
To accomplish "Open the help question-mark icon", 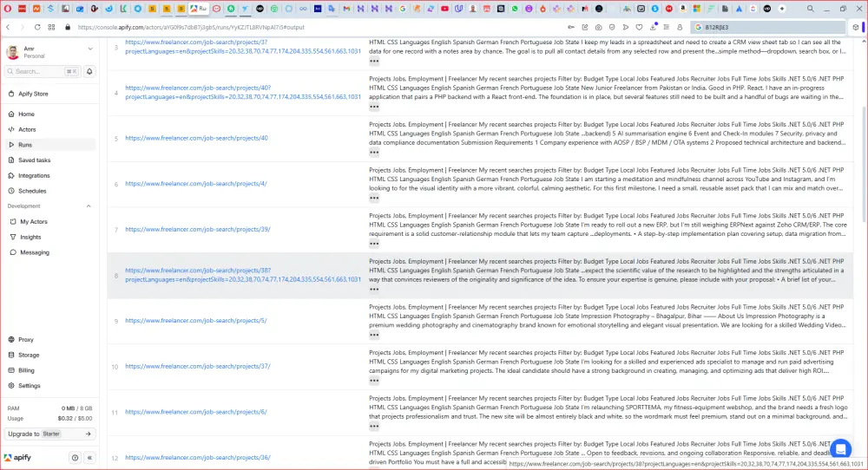I will 75,458.
